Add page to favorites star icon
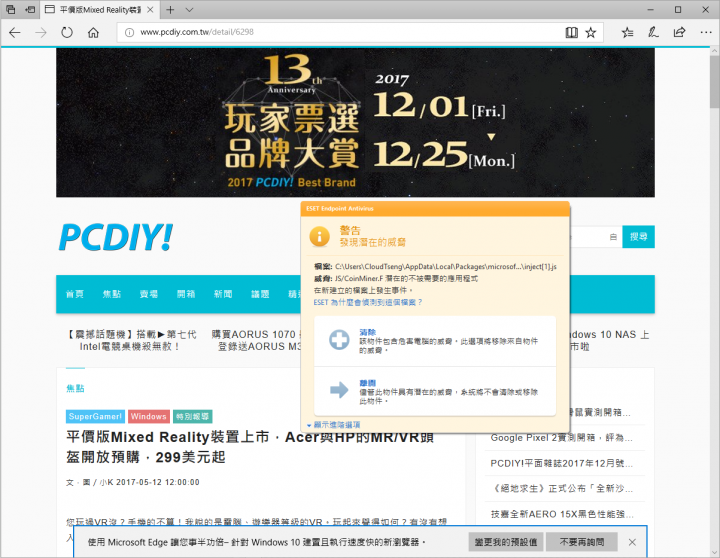The height and width of the screenshot is (558, 720). pos(591,32)
